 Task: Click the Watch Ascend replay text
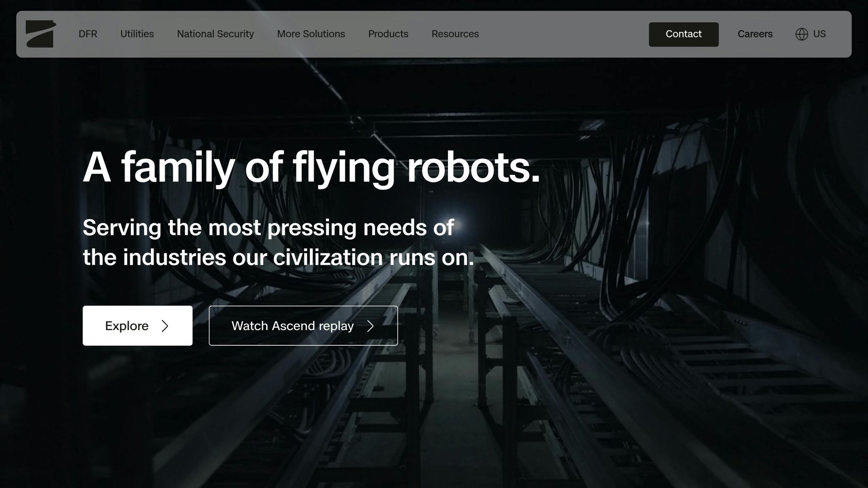point(292,326)
